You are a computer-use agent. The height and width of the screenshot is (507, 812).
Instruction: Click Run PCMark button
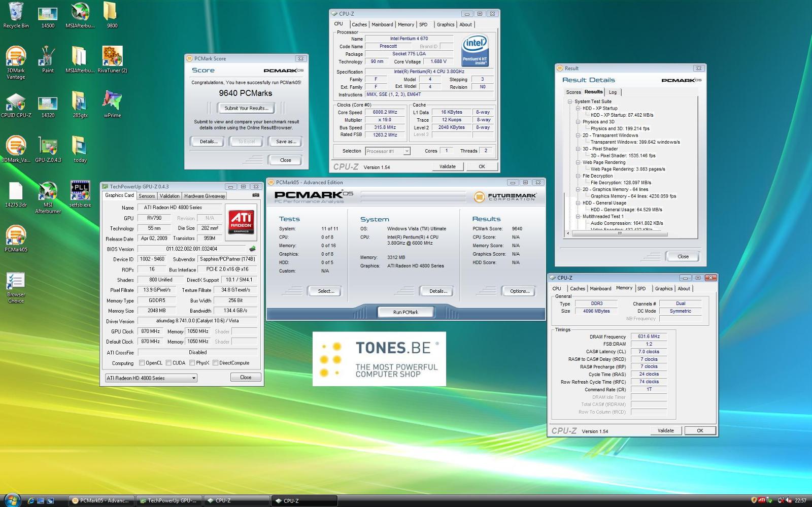pos(405,312)
